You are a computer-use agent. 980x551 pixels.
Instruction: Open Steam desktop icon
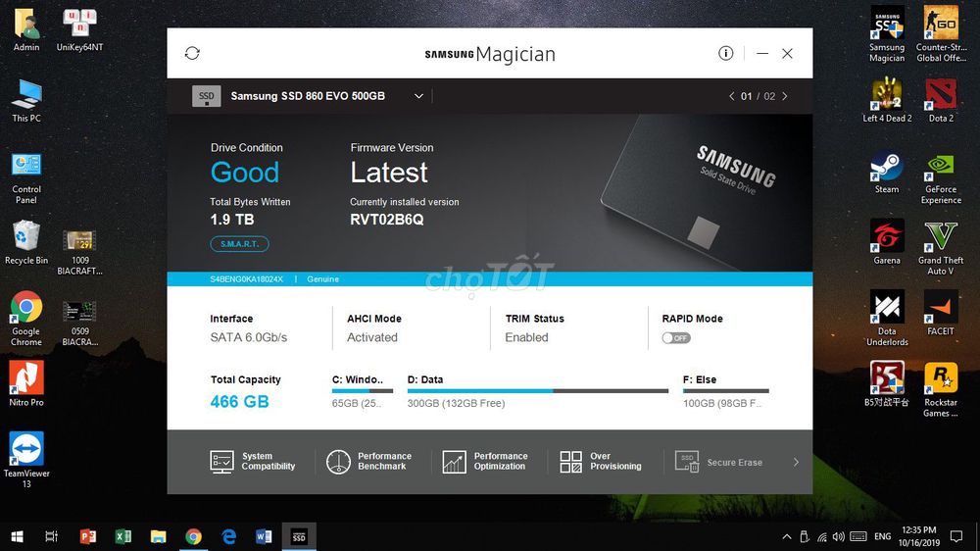[887, 172]
